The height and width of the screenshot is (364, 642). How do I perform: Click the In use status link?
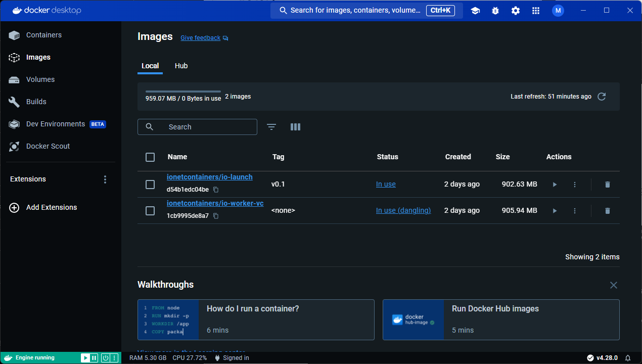(386, 184)
